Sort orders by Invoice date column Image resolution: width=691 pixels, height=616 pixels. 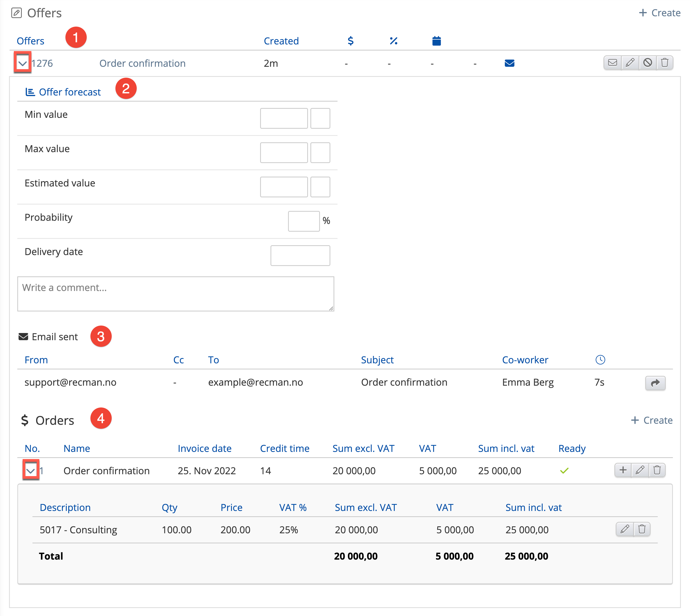[x=204, y=448]
